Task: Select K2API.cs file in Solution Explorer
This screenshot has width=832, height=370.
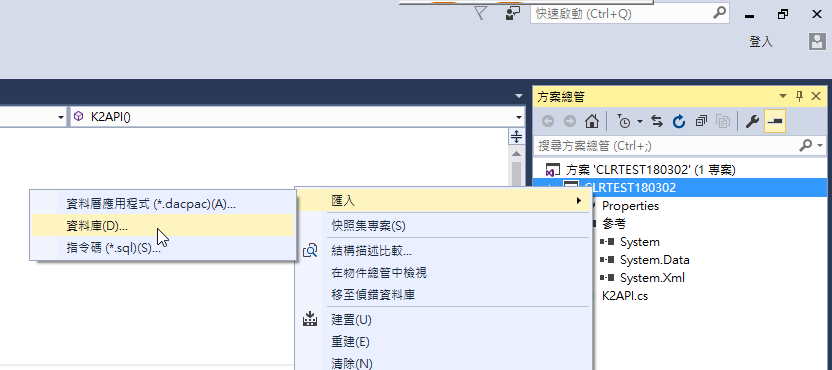Action: click(625, 296)
